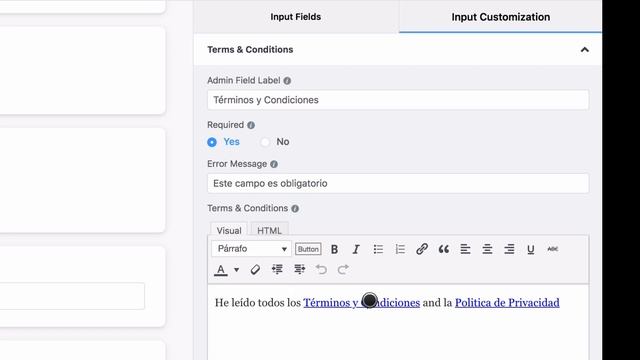Edit the Admin Field Label input
Screen dimensions: 640x360
(x=398, y=100)
